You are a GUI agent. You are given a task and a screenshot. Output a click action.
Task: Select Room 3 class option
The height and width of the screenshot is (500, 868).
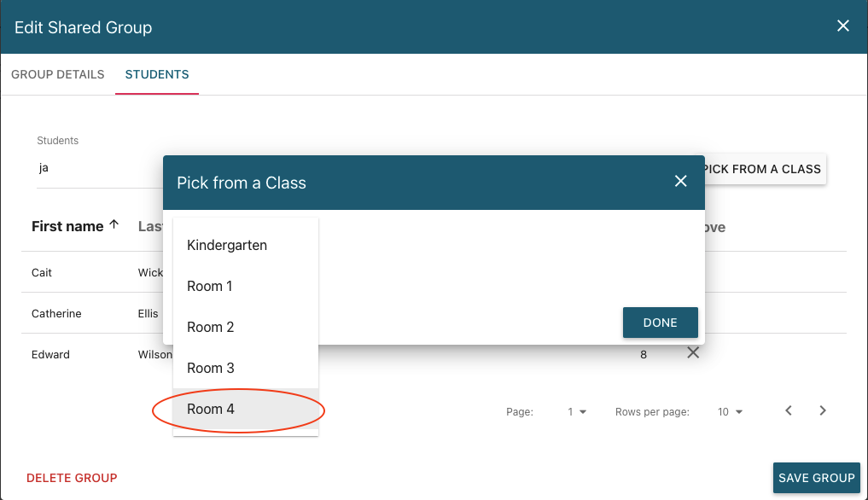(210, 369)
